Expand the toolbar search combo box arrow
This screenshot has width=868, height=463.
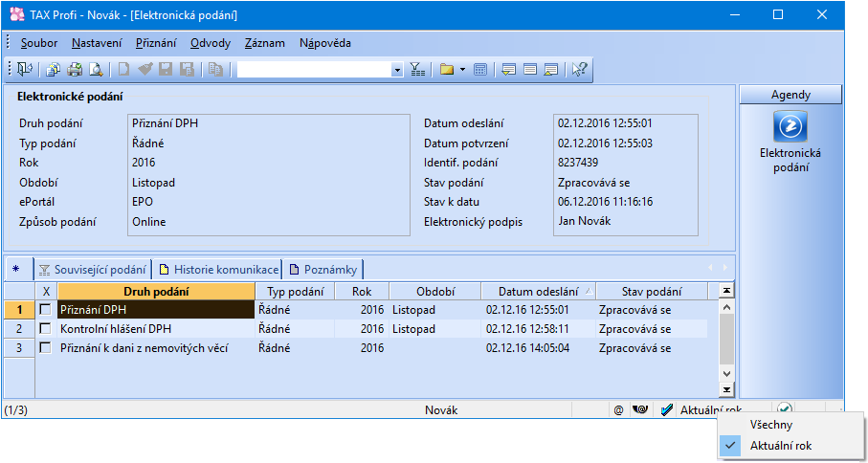point(397,70)
